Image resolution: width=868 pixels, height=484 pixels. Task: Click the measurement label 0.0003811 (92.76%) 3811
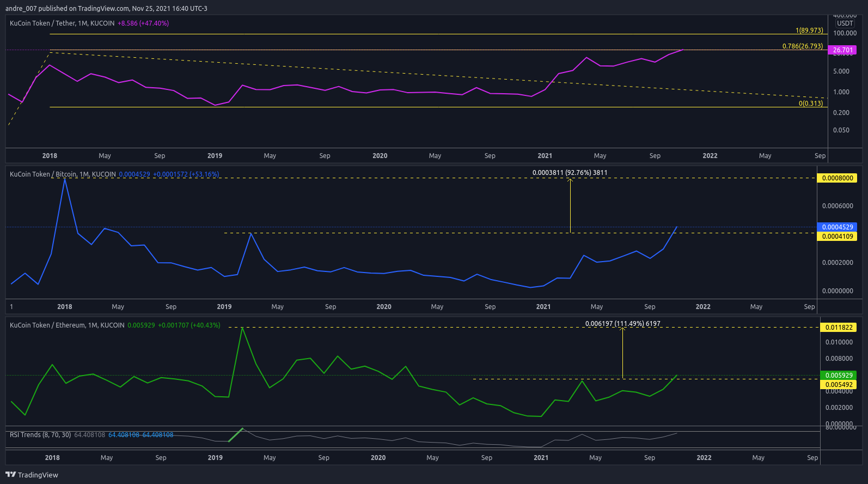570,173
